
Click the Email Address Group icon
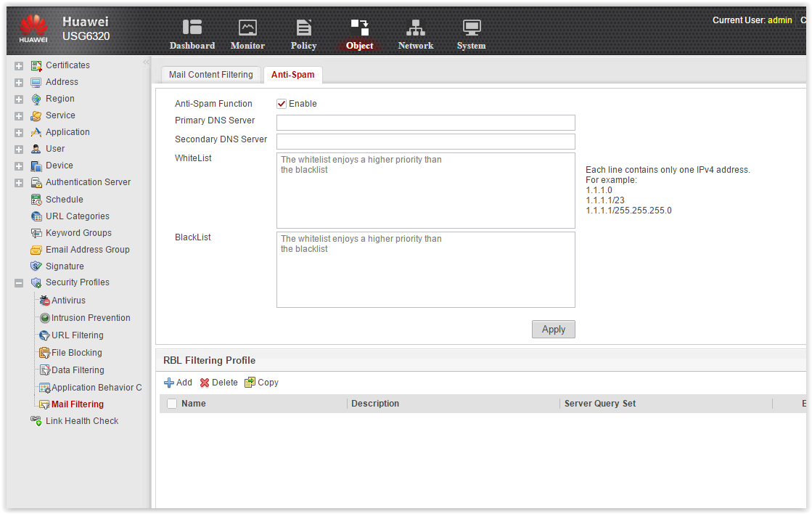pos(36,250)
